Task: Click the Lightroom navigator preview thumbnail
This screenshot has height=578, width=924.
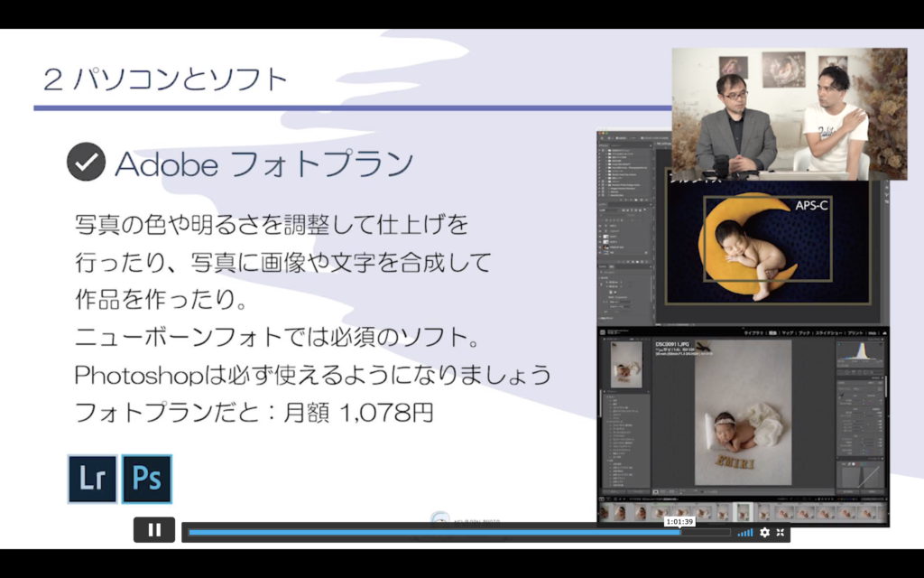Action: click(x=625, y=365)
